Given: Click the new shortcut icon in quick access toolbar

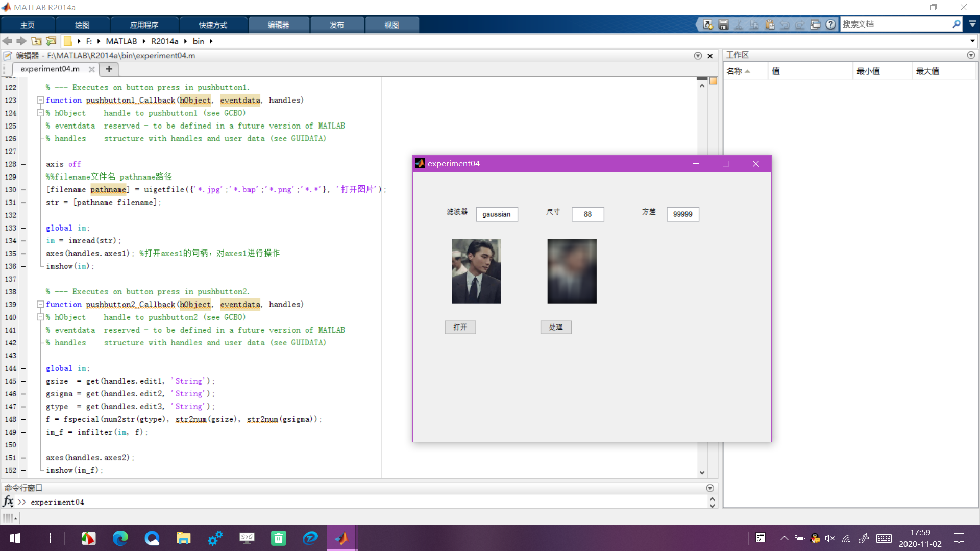Looking at the screenshot, I should tap(708, 24).
